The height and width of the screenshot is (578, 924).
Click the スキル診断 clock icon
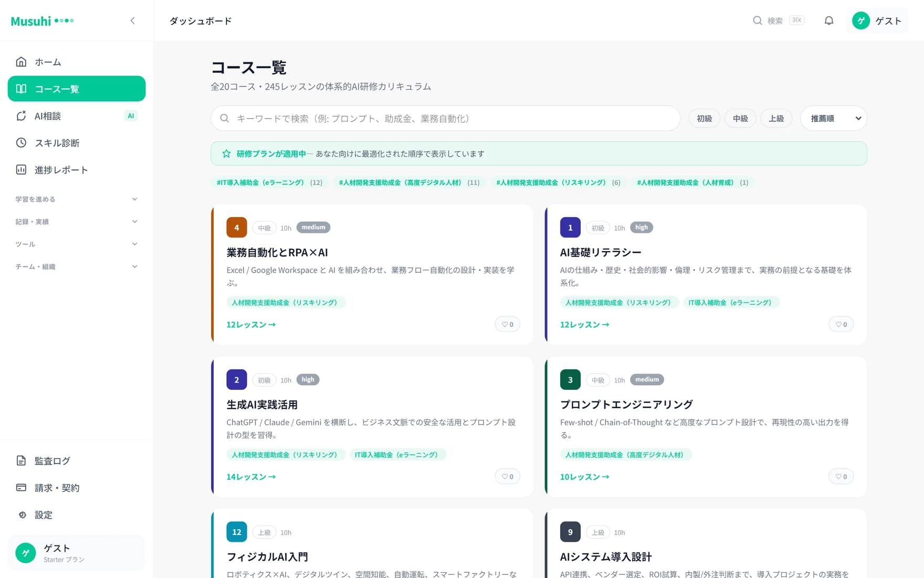[21, 143]
